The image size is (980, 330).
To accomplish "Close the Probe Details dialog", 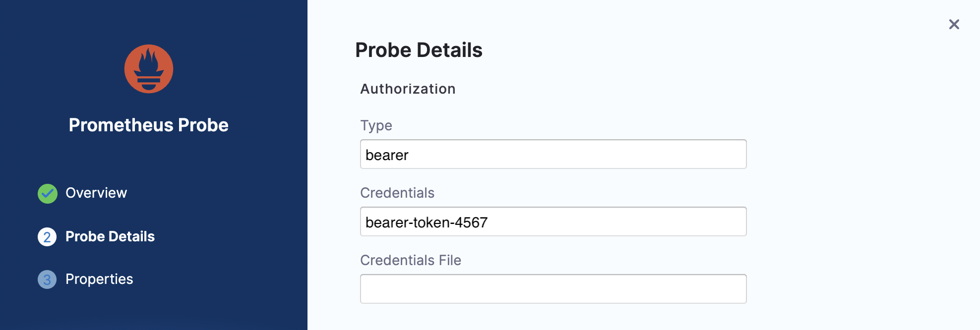I will point(954,24).
